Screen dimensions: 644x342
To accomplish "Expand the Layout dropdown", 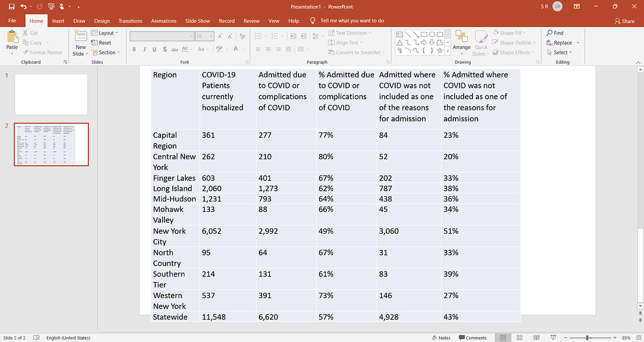I will pos(105,33).
